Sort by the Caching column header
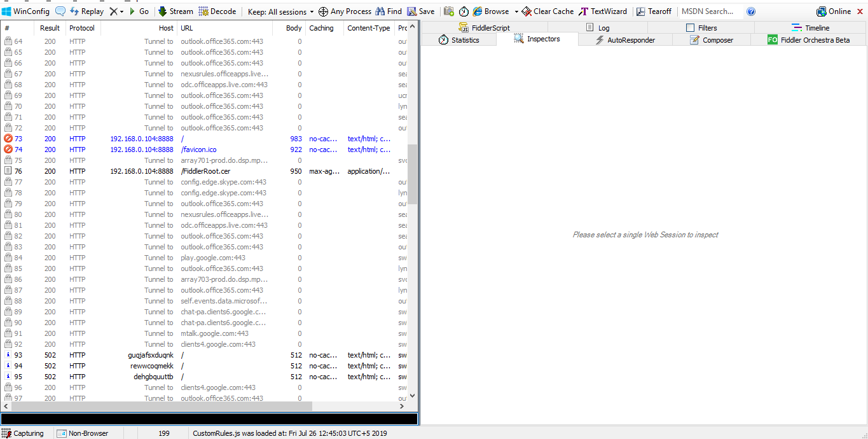The image size is (868, 439). (x=324, y=28)
